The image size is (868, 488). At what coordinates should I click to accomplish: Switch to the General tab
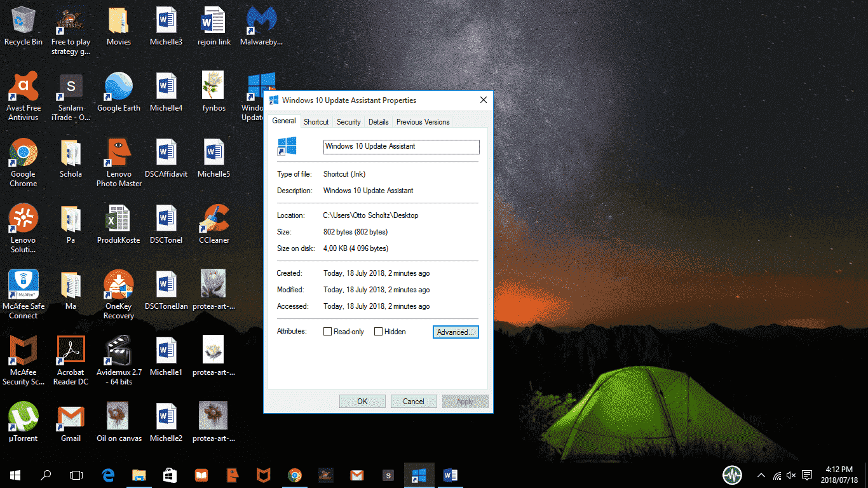click(x=284, y=121)
